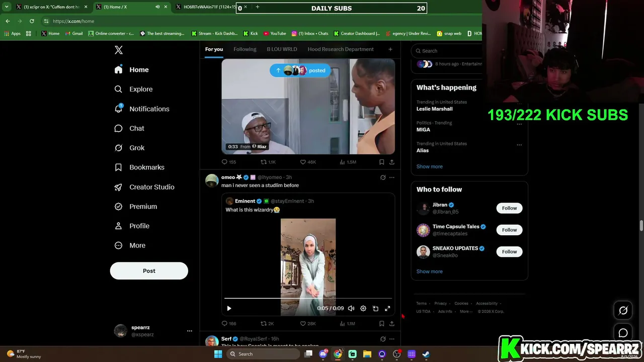Click the X logo in the sidebar
The image size is (644, 362).
[119, 50]
